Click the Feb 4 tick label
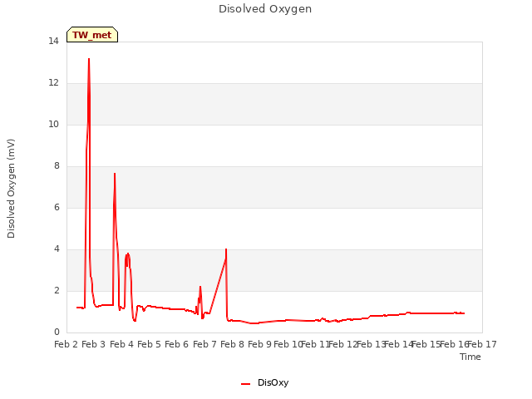The image size is (532, 399). [x=121, y=344]
